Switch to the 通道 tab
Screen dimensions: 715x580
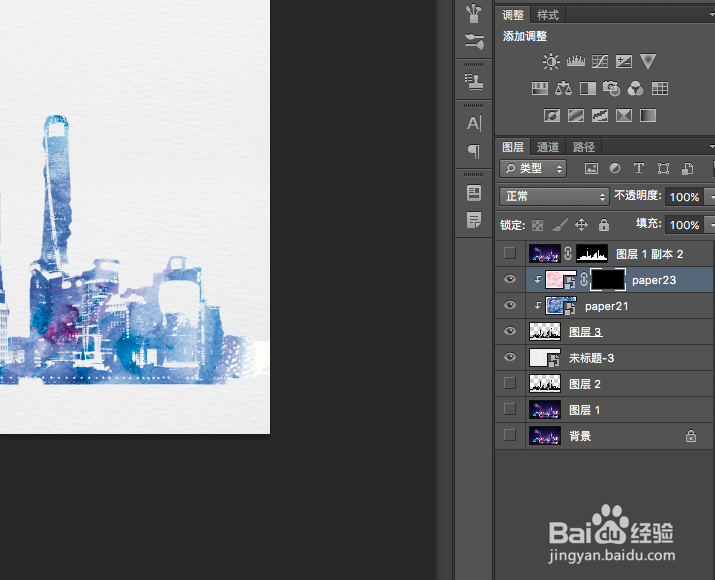548,147
